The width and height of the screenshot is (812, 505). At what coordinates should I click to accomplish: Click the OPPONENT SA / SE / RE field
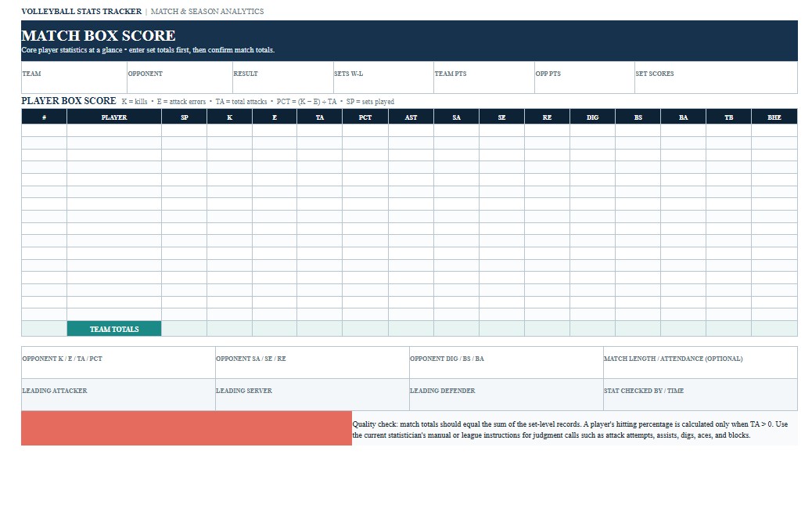pos(312,363)
